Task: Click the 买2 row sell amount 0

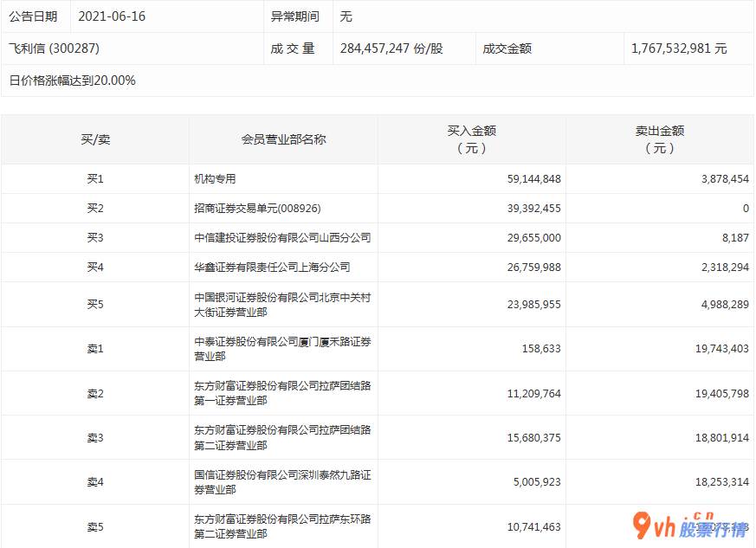Action: [746, 209]
